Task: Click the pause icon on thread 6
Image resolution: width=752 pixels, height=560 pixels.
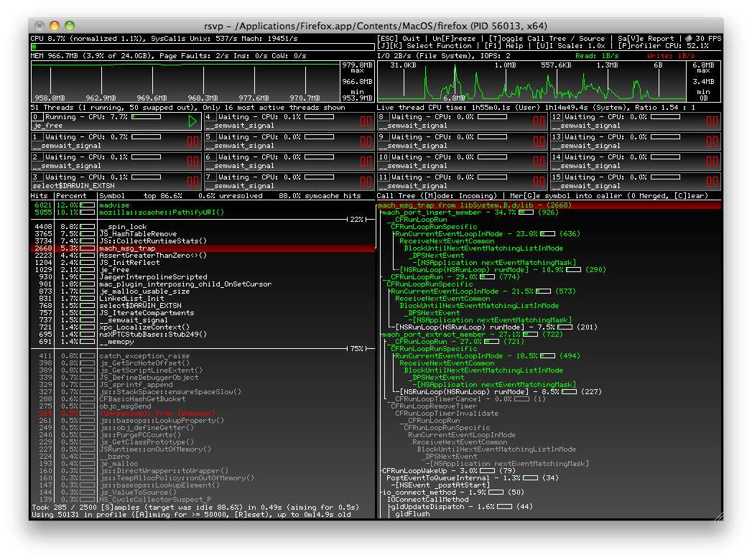Action: pyautogui.click(x=366, y=162)
